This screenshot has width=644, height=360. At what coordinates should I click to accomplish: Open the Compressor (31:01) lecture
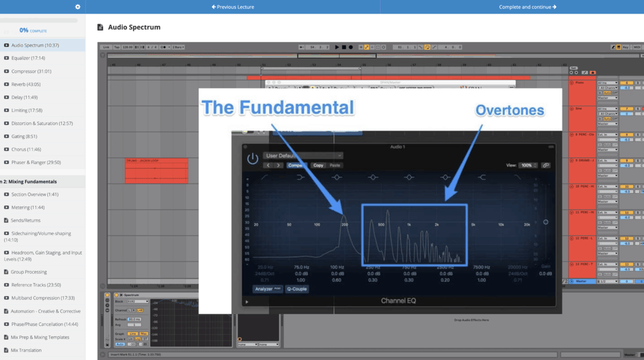(31, 71)
